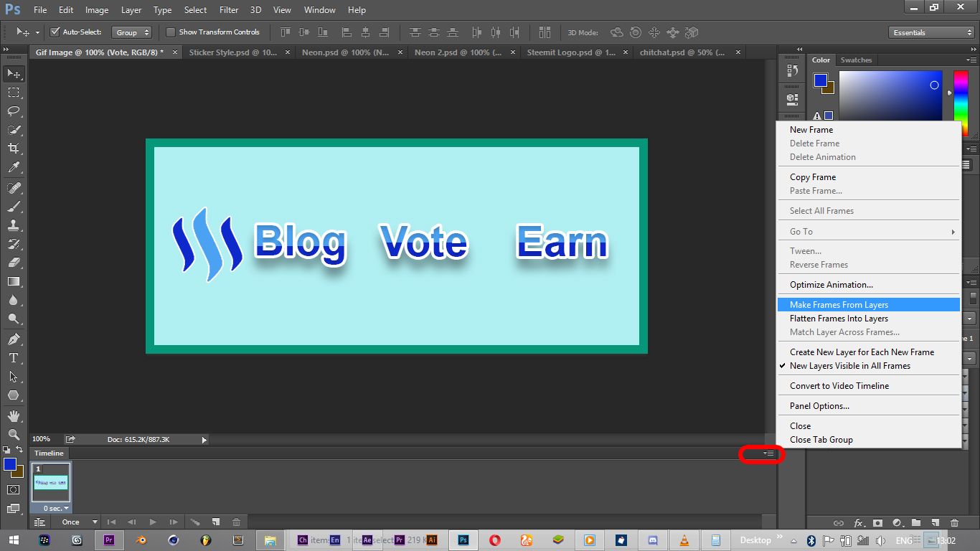Choose Flatten Frames Into Layers
Screen dimensions: 980x551
(868, 319)
